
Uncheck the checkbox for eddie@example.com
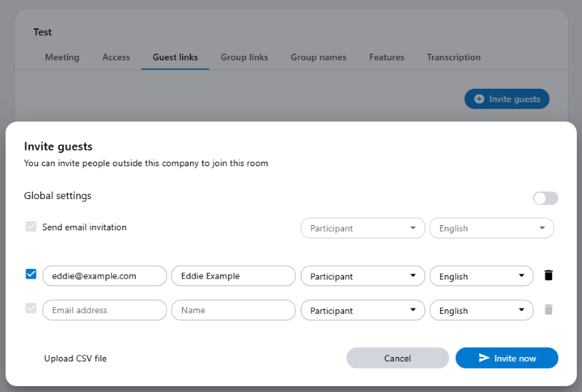(31, 274)
